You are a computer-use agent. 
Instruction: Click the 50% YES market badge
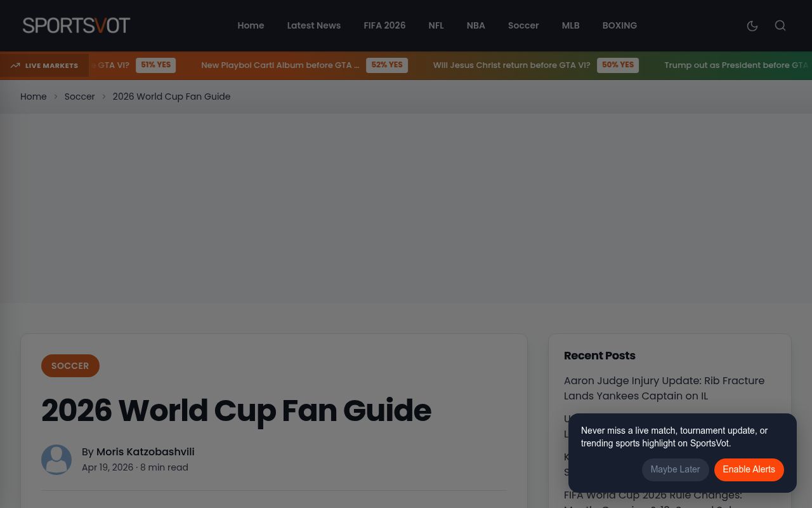pyautogui.click(x=618, y=65)
